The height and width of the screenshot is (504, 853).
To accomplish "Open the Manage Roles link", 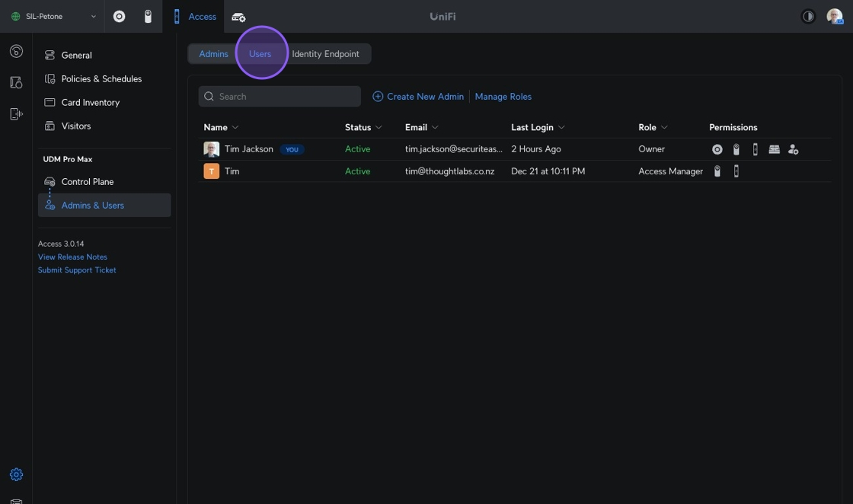I will (x=503, y=97).
